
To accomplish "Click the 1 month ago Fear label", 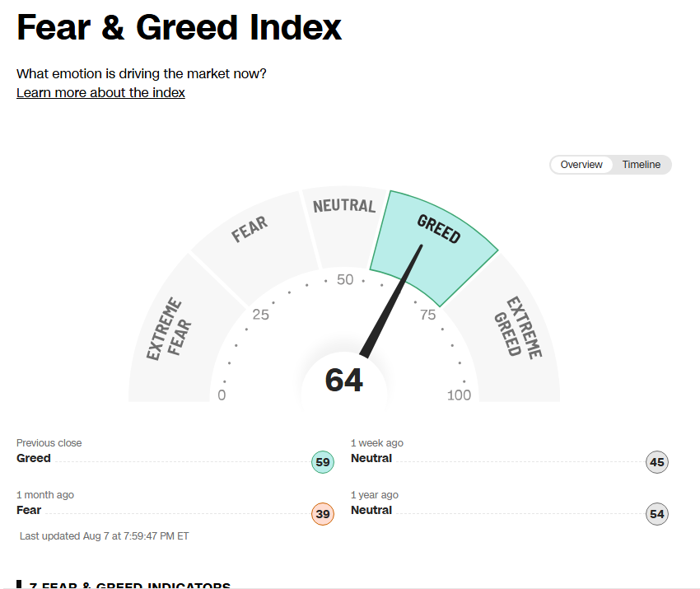I will (x=29, y=510).
